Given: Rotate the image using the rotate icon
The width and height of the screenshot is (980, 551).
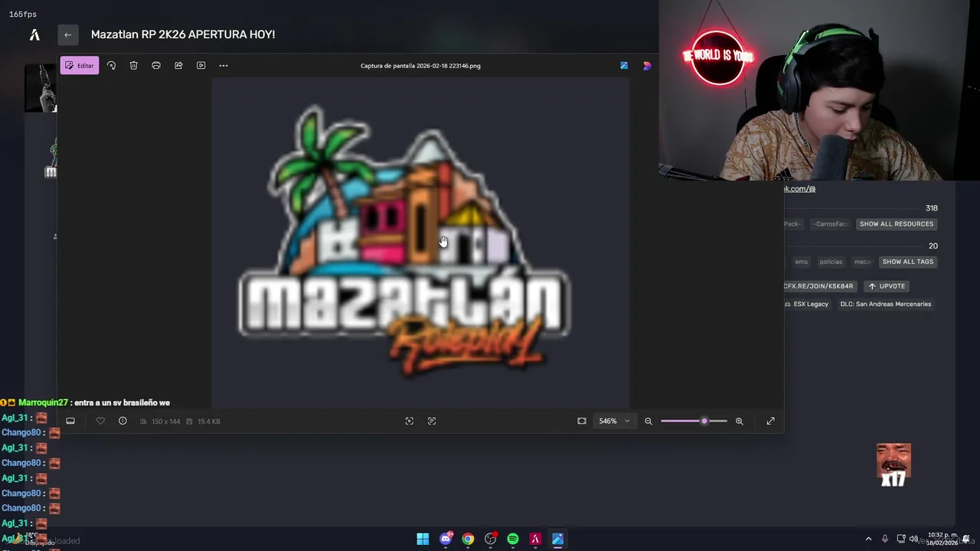Looking at the screenshot, I should pyautogui.click(x=111, y=66).
